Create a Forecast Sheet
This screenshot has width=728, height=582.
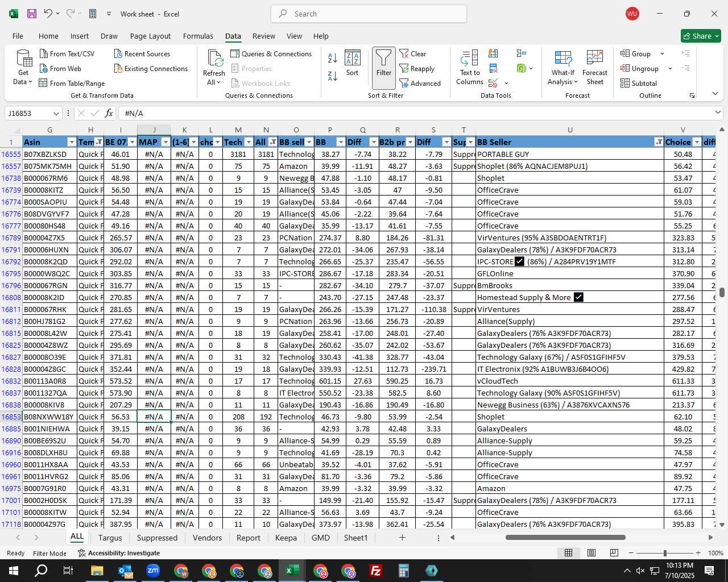click(595, 68)
